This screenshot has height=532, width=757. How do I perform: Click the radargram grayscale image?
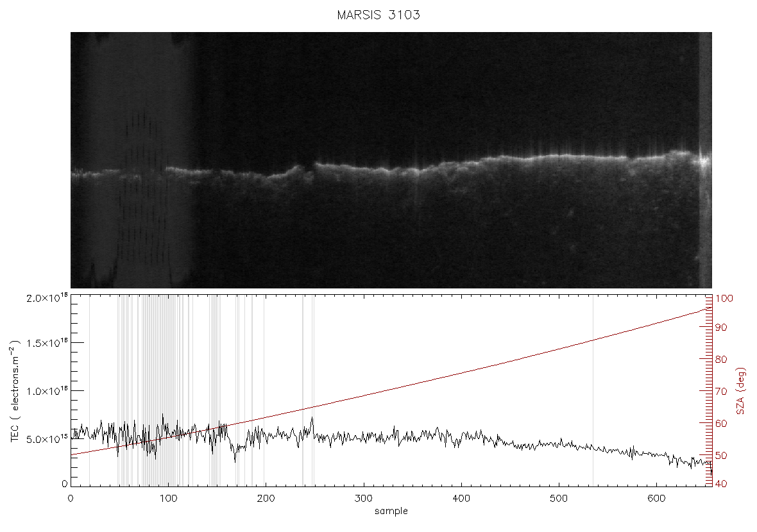(x=391, y=160)
